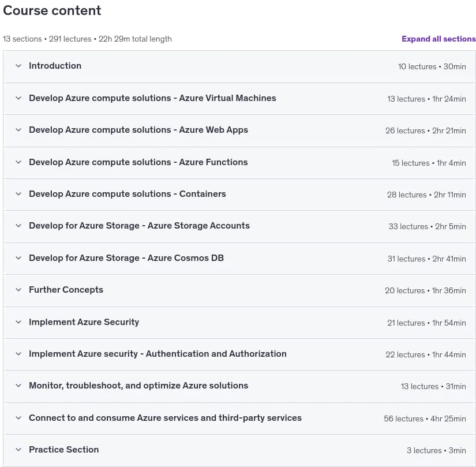476x467 pixels.
Task: Click the '15 lectures • 1hr 4min' text
Action: (429, 163)
